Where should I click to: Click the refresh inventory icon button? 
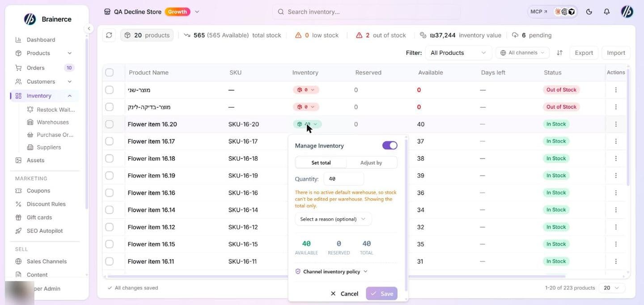110,35
